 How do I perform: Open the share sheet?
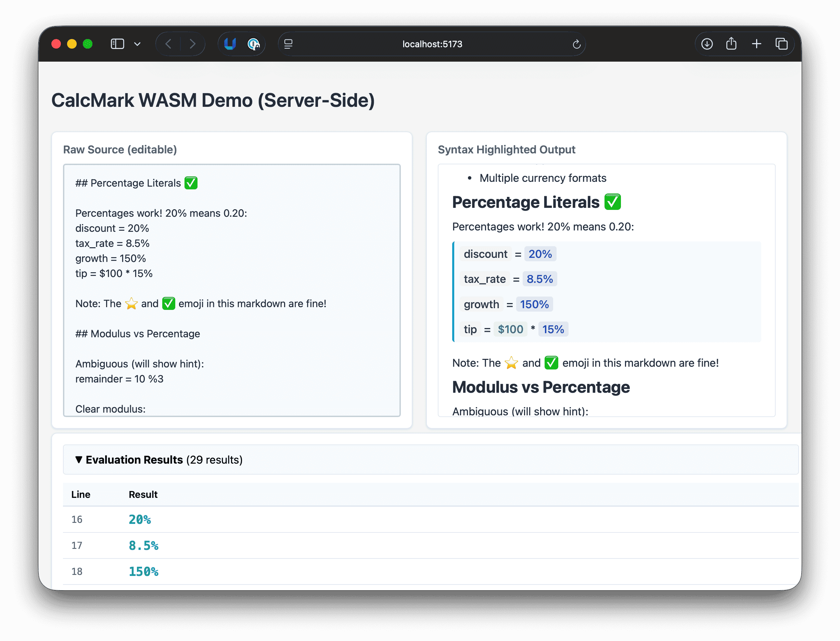(x=731, y=44)
